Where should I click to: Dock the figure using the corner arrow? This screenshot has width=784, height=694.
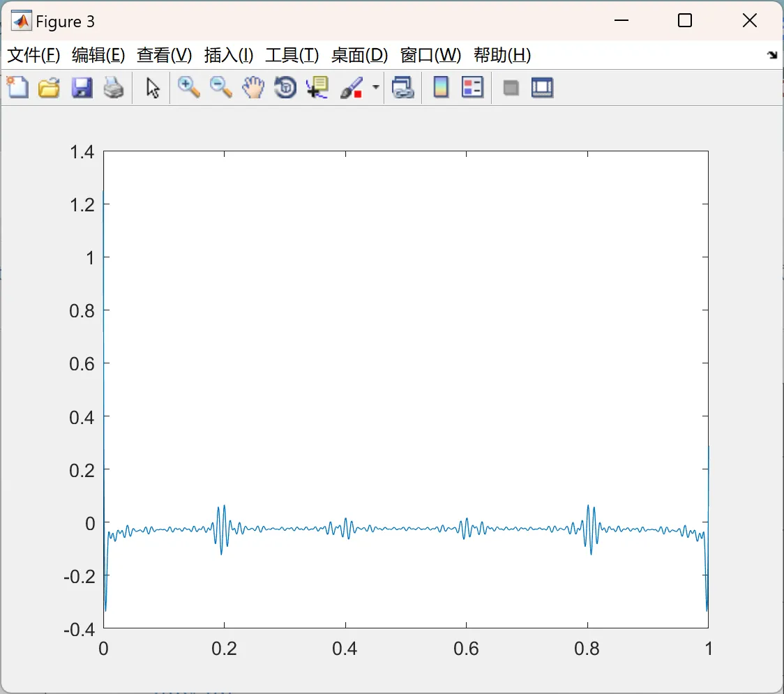click(772, 55)
